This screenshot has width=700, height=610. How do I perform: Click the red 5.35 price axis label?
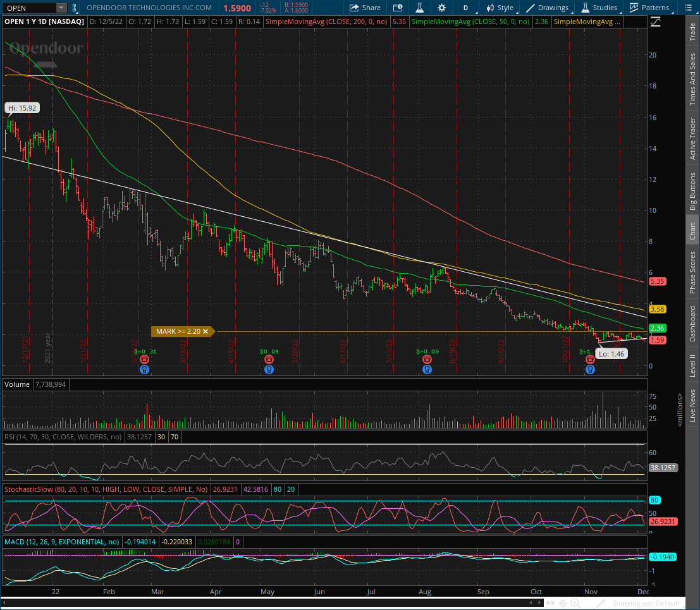click(657, 281)
